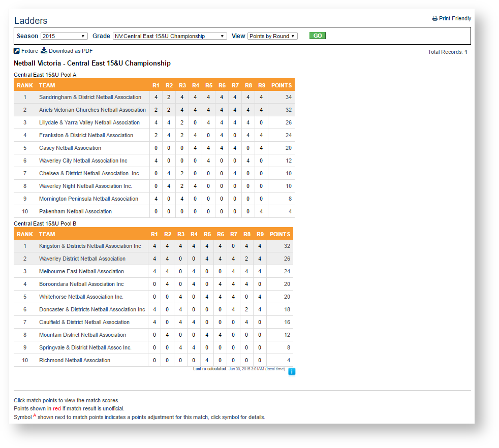Click Springvale & District Netball Assoc Inc.
The width and height of the screenshot is (499, 448).
85,348
